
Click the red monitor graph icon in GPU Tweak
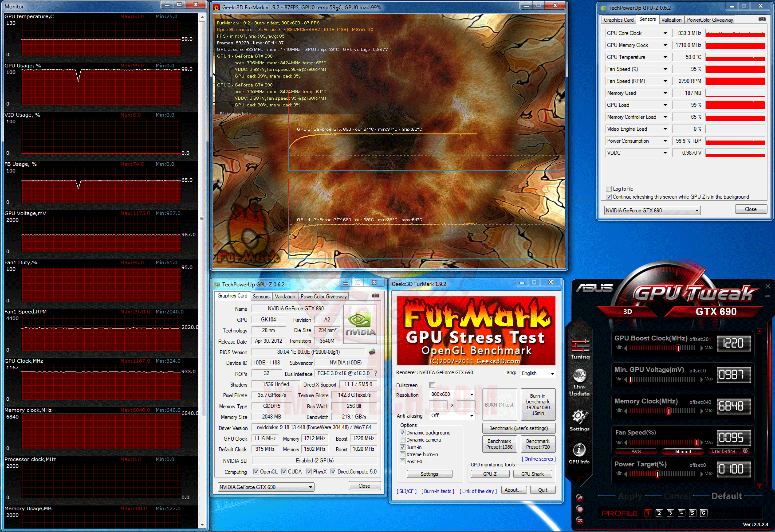[x=579, y=520]
